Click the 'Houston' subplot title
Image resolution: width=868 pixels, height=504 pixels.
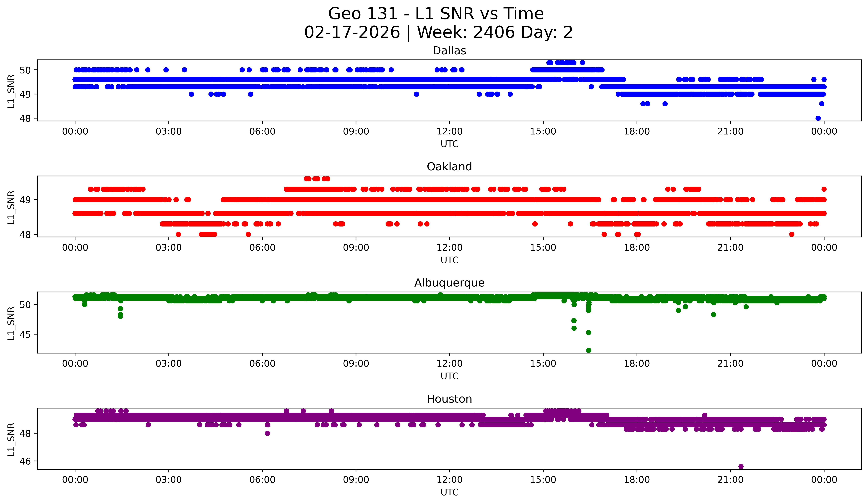point(449,399)
